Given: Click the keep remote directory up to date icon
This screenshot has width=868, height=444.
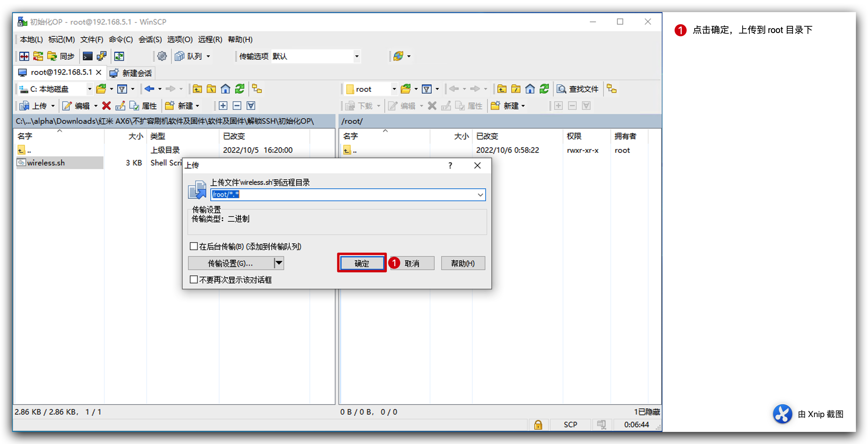Looking at the screenshot, I should point(119,56).
